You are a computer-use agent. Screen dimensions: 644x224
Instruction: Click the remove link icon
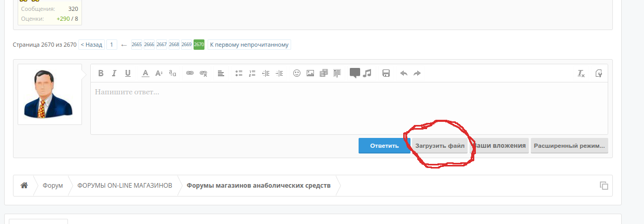[x=203, y=73]
